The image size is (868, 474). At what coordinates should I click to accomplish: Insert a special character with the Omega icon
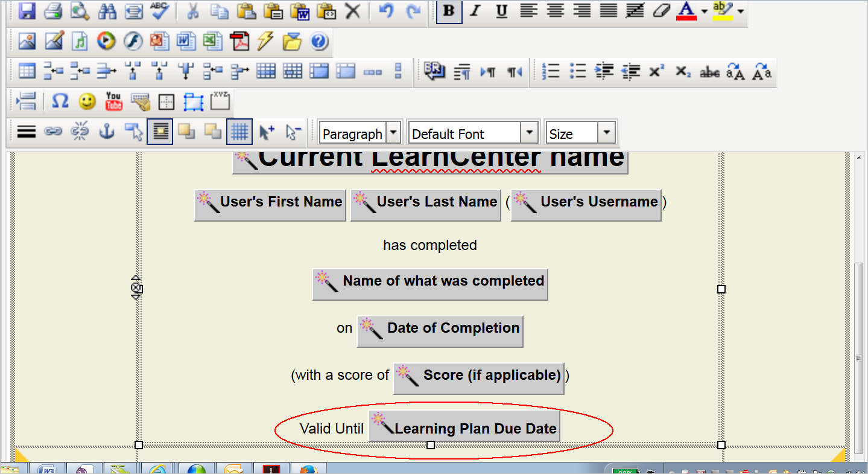[x=60, y=101]
